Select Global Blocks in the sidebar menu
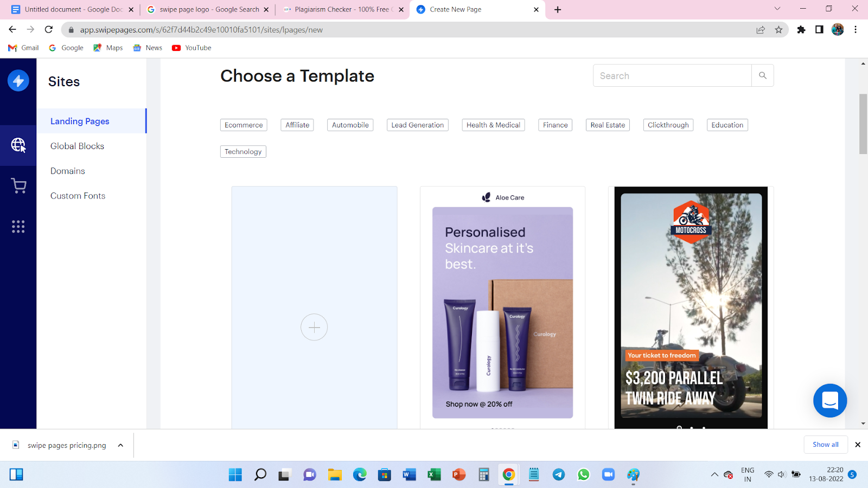Image resolution: width=868 pixels, height=488 pixels. coord(76,146)
